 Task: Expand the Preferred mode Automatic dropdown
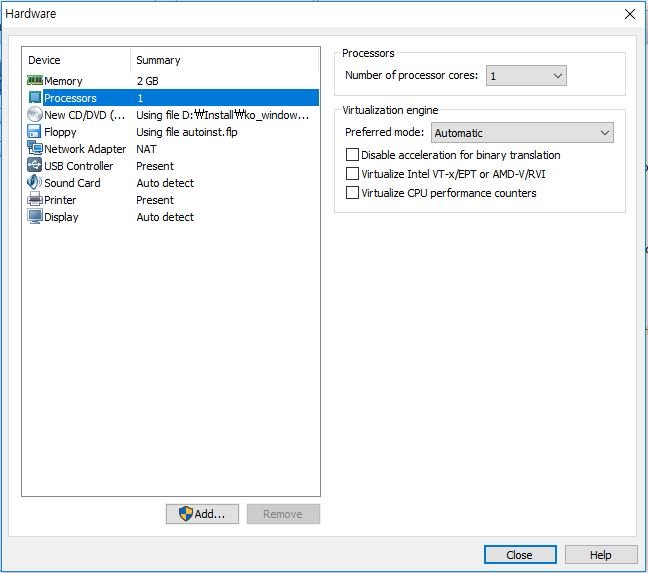coord(521,133)
